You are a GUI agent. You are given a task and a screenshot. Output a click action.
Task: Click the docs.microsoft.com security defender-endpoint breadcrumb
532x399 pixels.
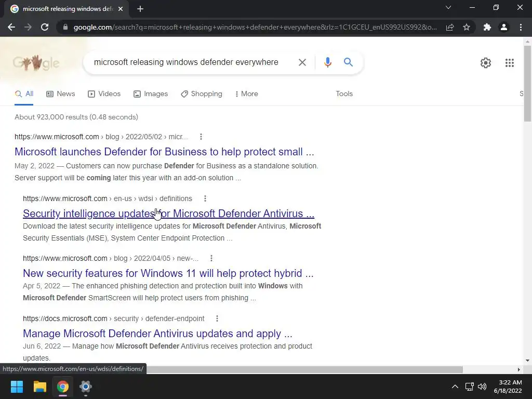pos(114,318)
